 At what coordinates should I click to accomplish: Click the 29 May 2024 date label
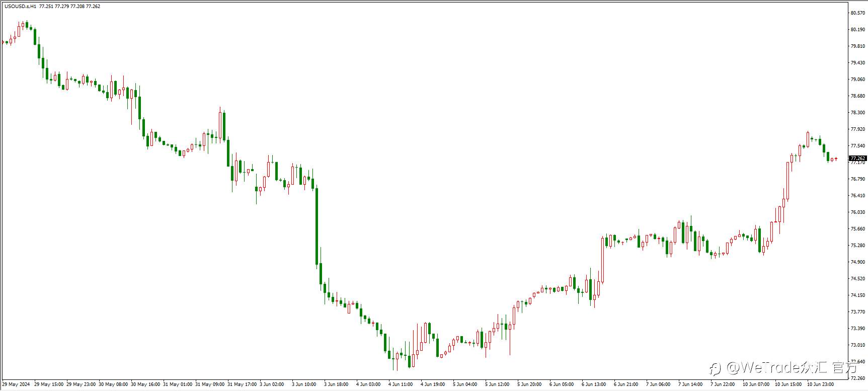(x=16, y=384)
